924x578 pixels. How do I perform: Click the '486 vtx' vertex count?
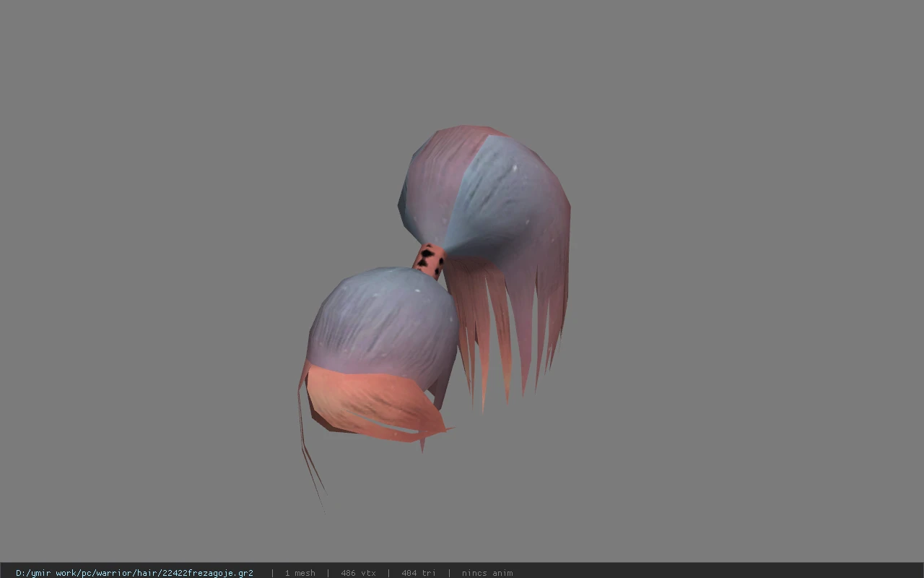358,573
